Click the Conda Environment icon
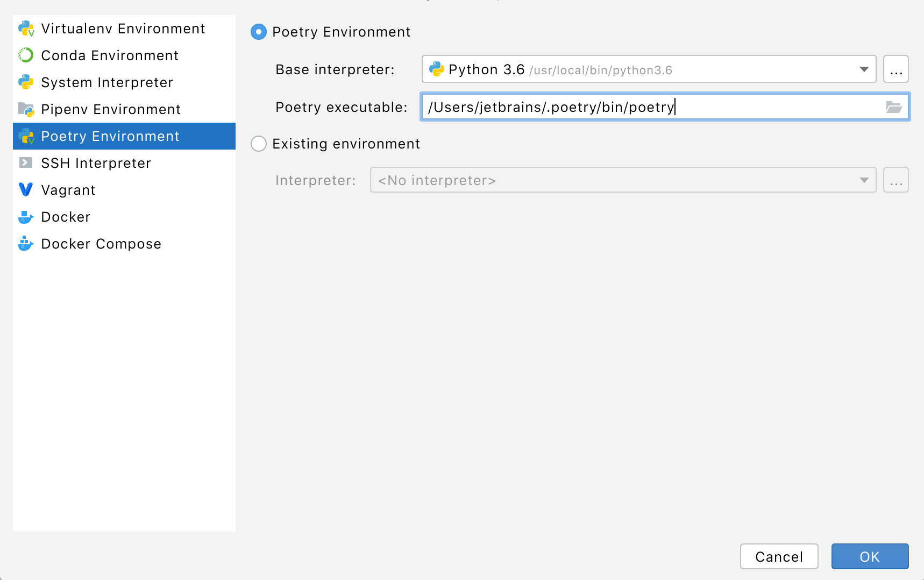Screen dimensions: 924x580 25,55
